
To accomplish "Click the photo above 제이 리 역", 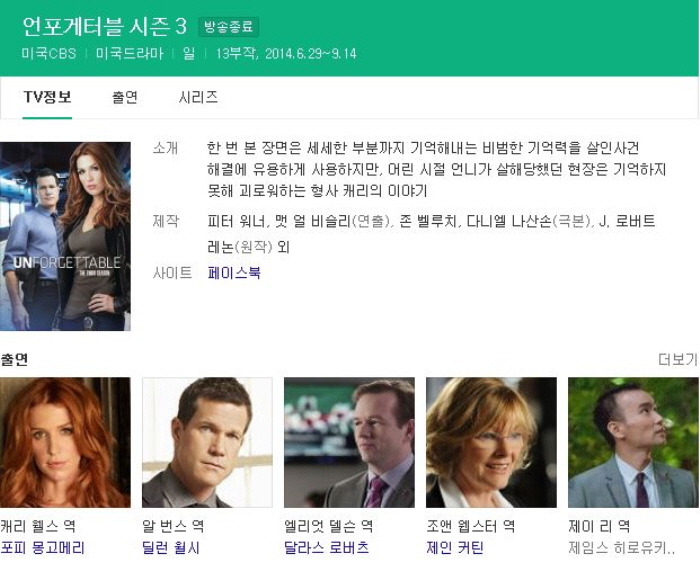I will [x=633, y=442].
